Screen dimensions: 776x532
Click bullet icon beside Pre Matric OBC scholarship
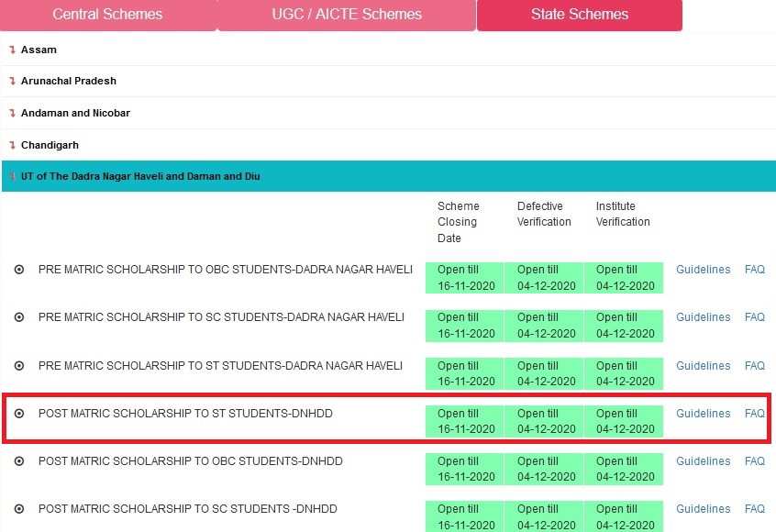pyautogui.click(x=19, y=270)
